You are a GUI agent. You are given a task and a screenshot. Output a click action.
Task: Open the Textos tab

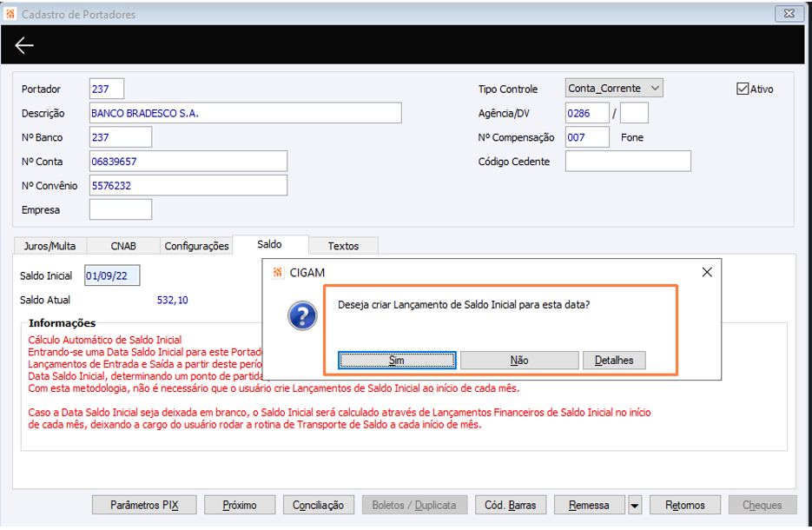coord(343,246)
